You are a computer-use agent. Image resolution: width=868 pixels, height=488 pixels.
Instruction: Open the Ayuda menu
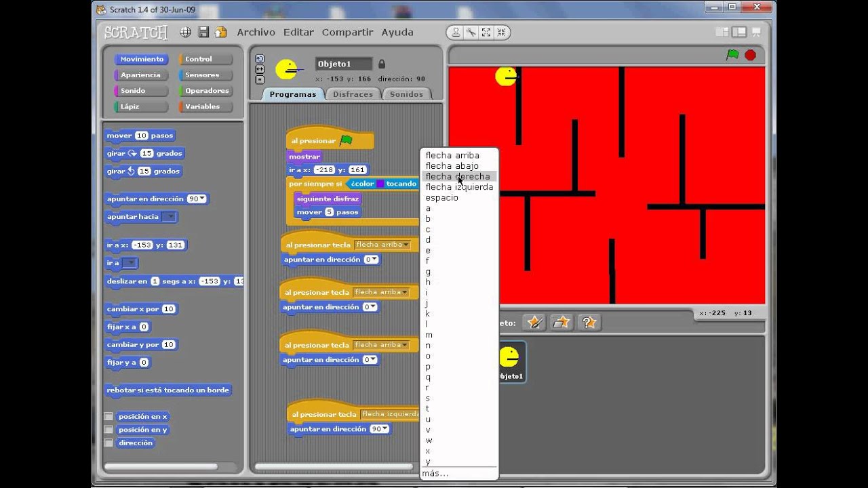(397, 32)
